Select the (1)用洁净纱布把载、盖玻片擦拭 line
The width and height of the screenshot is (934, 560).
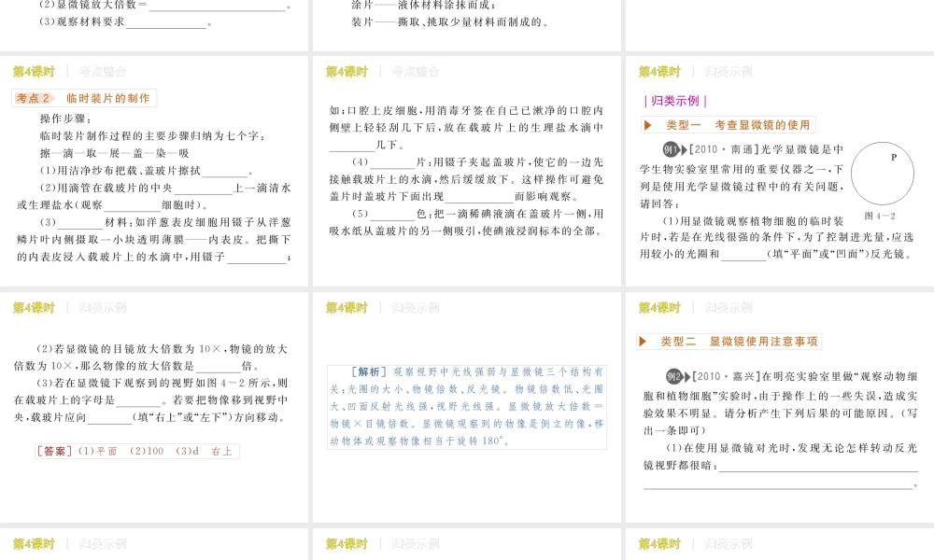pyautogui.click(x=148, y=171)
